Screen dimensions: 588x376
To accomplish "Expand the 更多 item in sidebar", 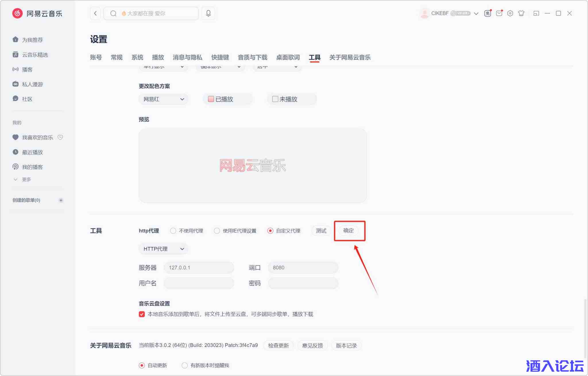I will click(26, 179).
